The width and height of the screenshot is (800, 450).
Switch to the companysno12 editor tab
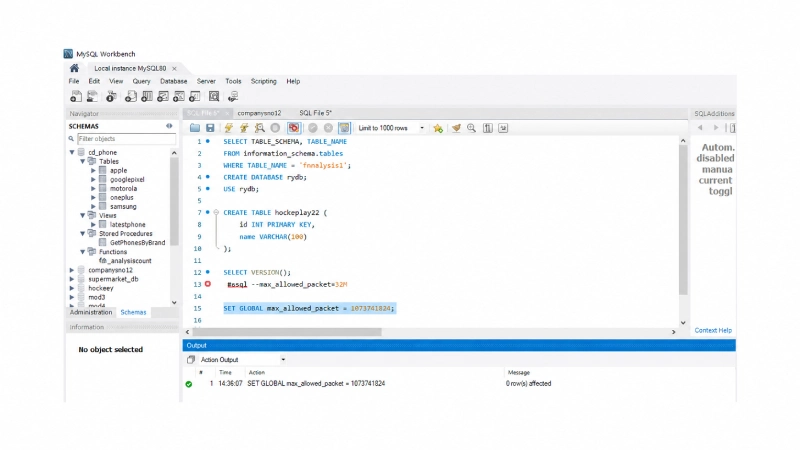[259, 113]
